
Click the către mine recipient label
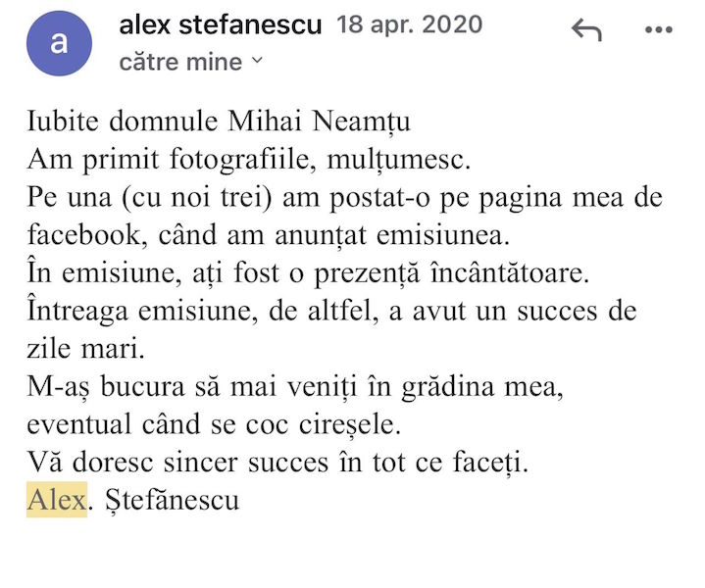point(180,61)
